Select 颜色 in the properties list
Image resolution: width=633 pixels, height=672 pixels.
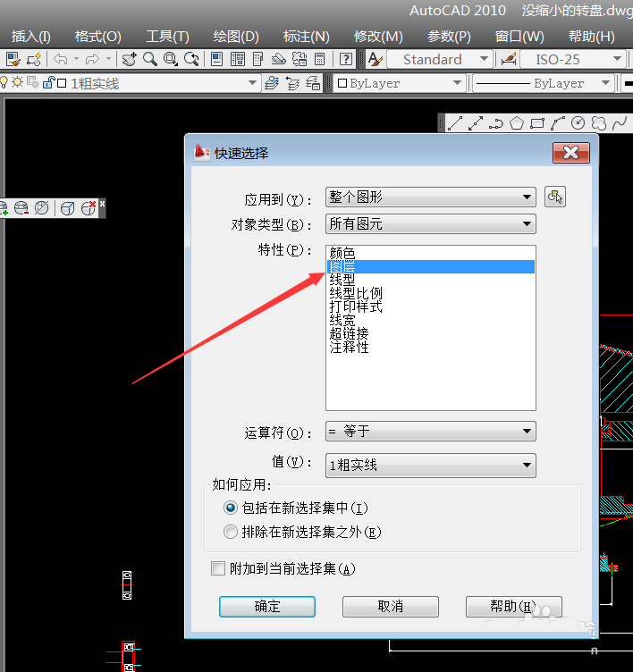[x=431, y=253]
